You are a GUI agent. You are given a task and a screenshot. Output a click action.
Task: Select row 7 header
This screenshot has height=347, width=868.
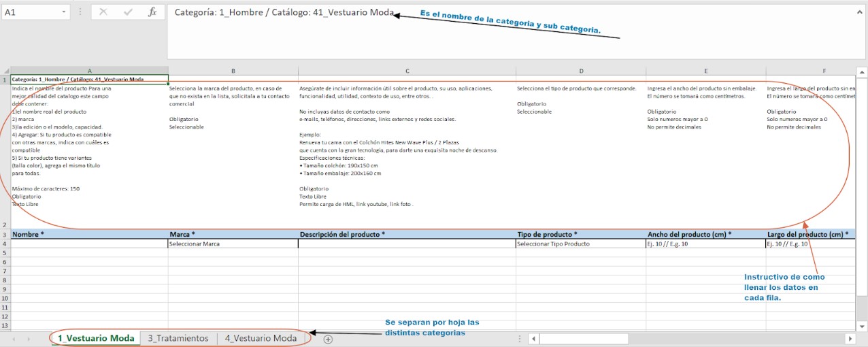[5, 271]
